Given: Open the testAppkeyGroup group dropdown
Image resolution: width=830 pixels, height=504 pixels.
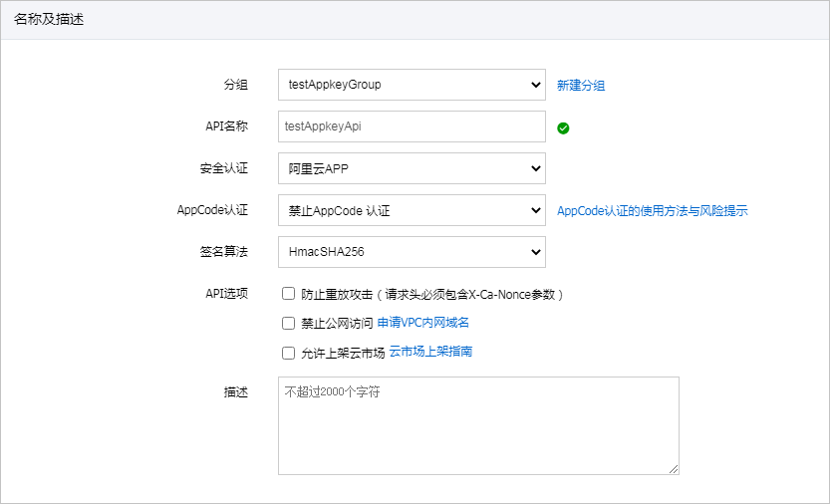Looking at the screenshot, I should click(x=412, y=85).
